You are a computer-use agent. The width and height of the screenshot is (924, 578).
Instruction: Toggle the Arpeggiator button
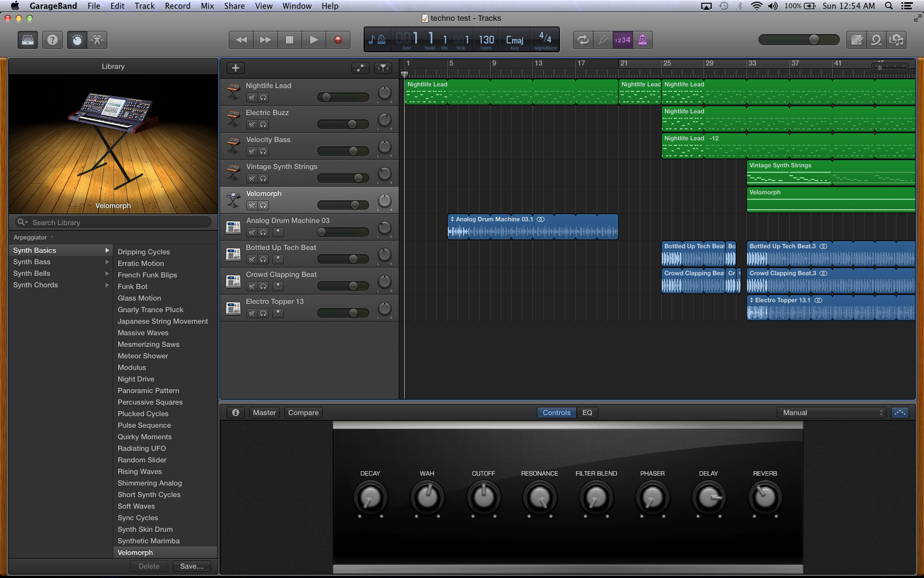[900, 412]
